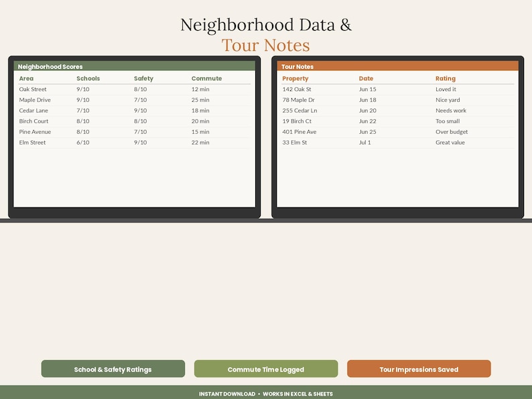Select the 33 Elm St property
This screenshot has height=399, width=532.
295,143
